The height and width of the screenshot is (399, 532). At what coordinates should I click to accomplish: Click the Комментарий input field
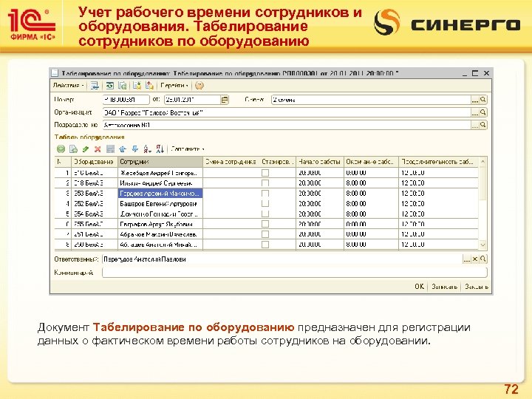tap(295, 273)
